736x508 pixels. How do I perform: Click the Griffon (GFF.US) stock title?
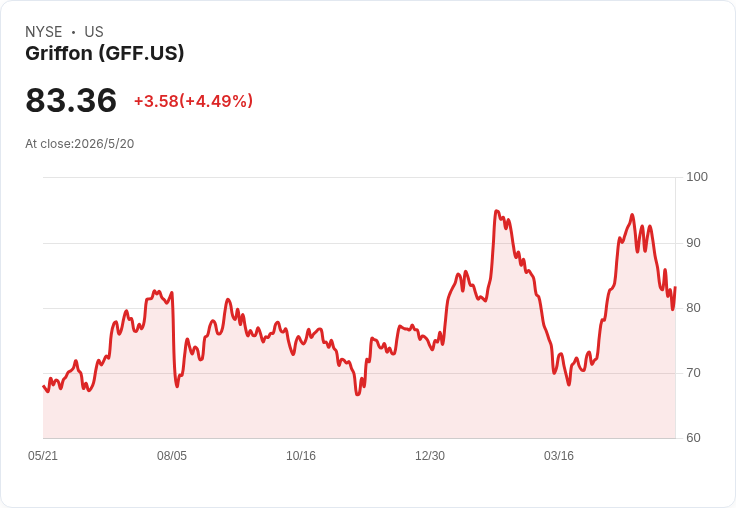pos(105,53)
